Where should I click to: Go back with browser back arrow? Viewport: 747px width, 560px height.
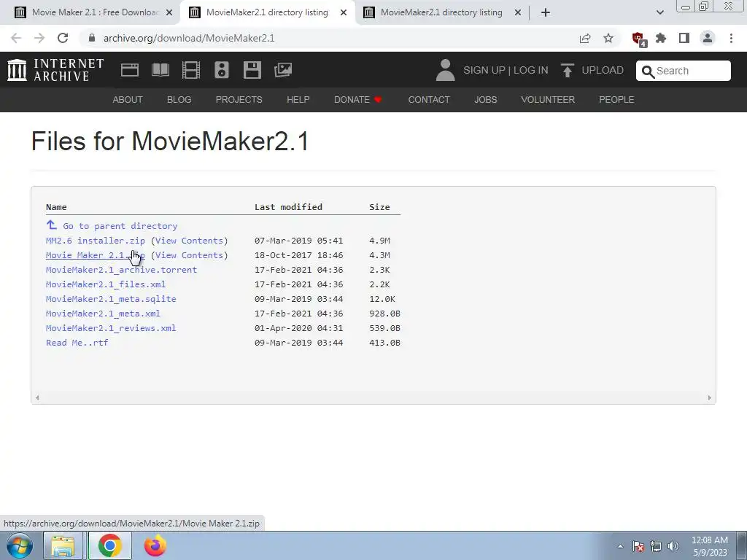click(x=16, y=38)
